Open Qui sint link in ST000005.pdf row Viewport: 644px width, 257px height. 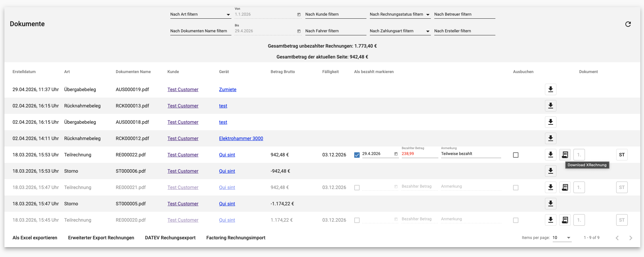(227, 204)
